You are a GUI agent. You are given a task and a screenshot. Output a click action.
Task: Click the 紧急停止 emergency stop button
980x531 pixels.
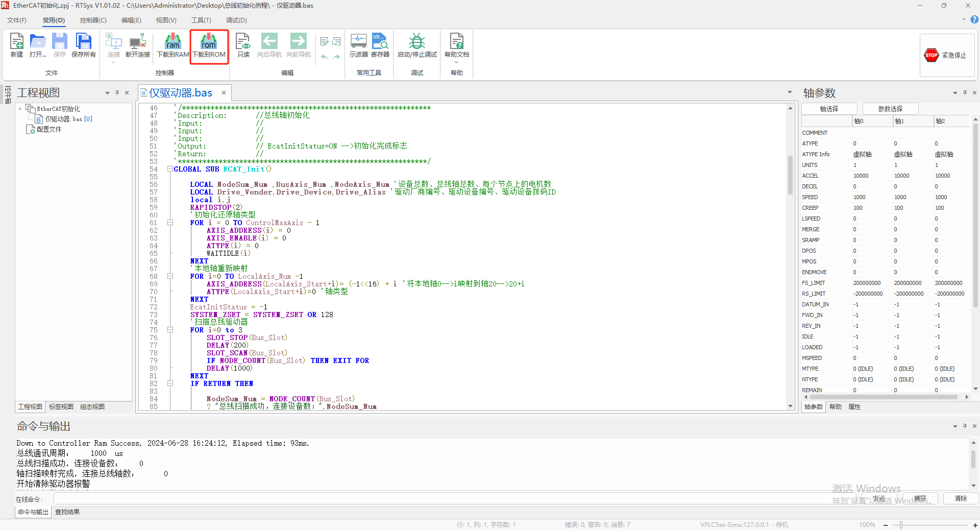click(946, 55)
